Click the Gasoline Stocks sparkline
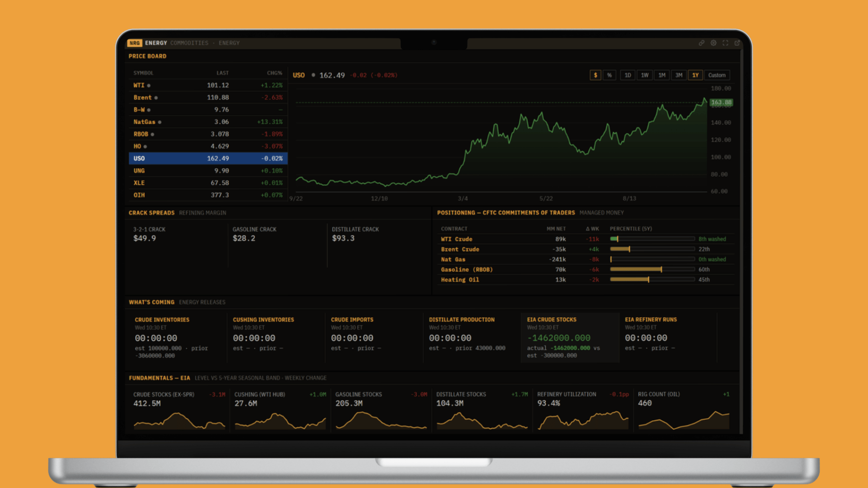The image size is (868, 488). coord(381,420)
